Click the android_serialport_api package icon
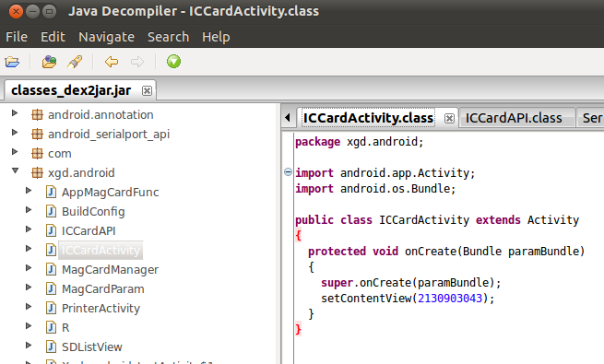This screenshot has width=604, height=364. pos(37,134)
